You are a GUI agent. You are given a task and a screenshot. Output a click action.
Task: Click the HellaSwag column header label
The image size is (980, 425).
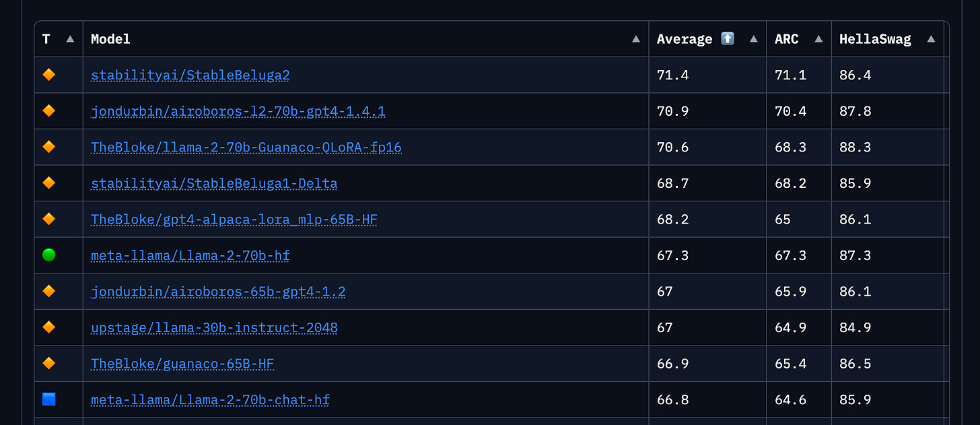pyautogui.click(x=875, y=39)
